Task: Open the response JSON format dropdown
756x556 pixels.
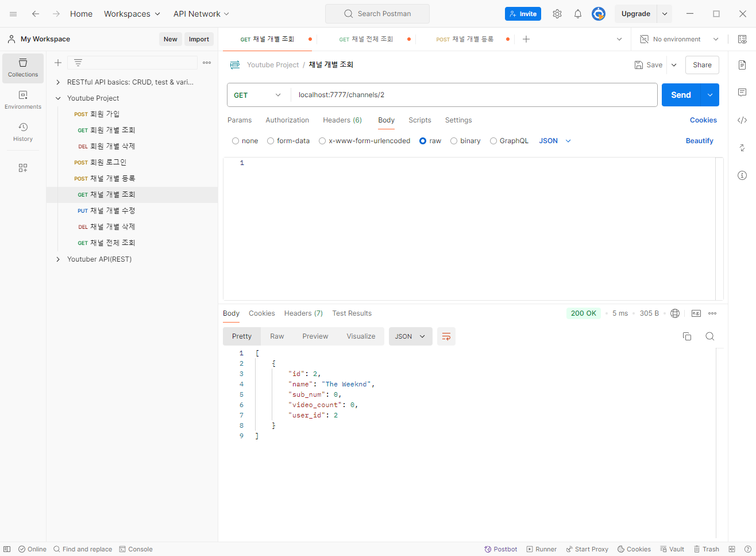Action: point(410,336)
